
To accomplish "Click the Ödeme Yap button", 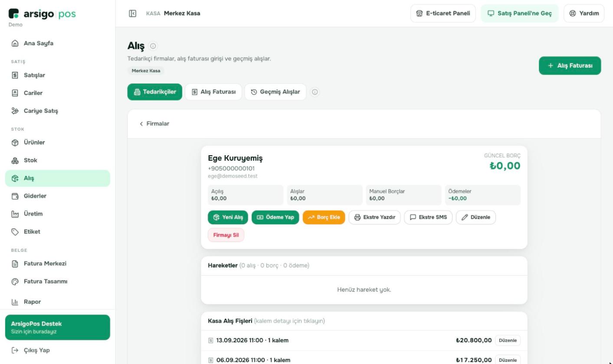I will tap(275, 218).
